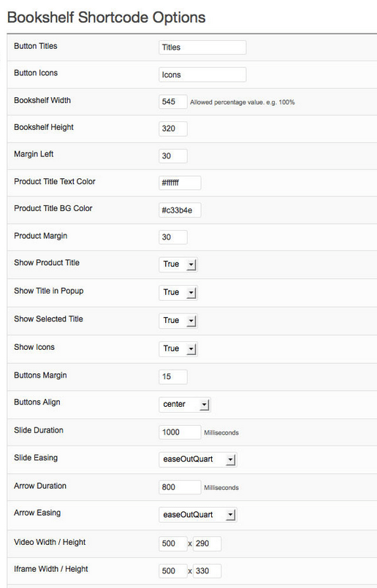Click the Iframe Width field
This screenshot has width=377, height=588.
173,570
